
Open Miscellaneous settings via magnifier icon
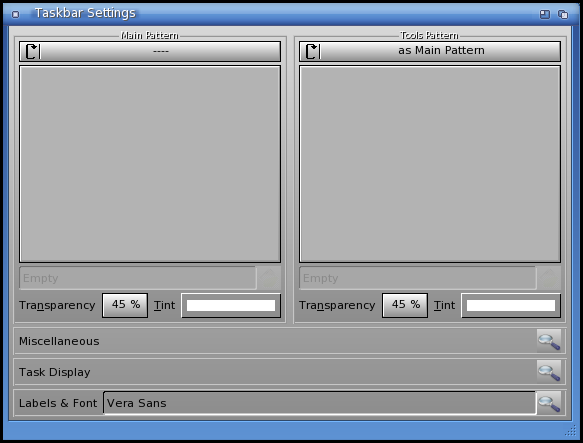(x=549, y=341)
